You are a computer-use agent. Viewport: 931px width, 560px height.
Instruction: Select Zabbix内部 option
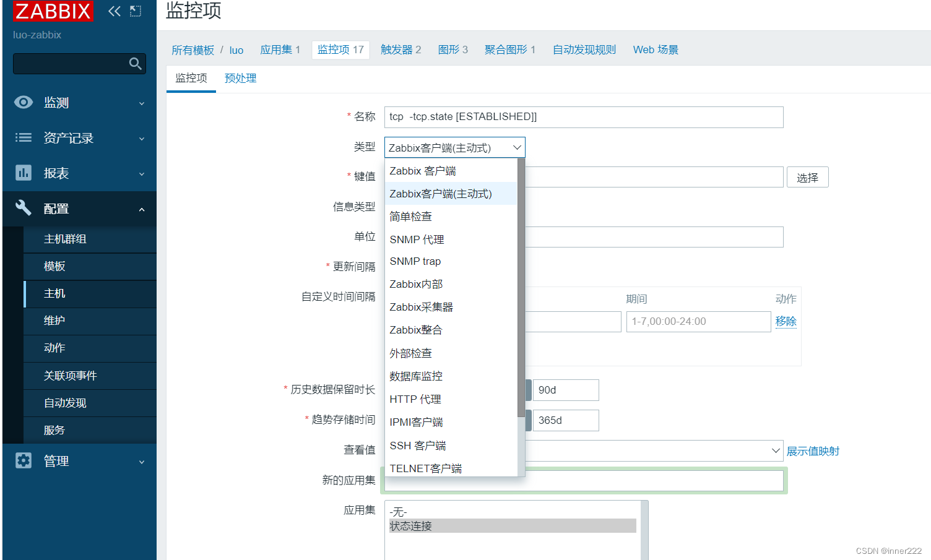[451, 284]
